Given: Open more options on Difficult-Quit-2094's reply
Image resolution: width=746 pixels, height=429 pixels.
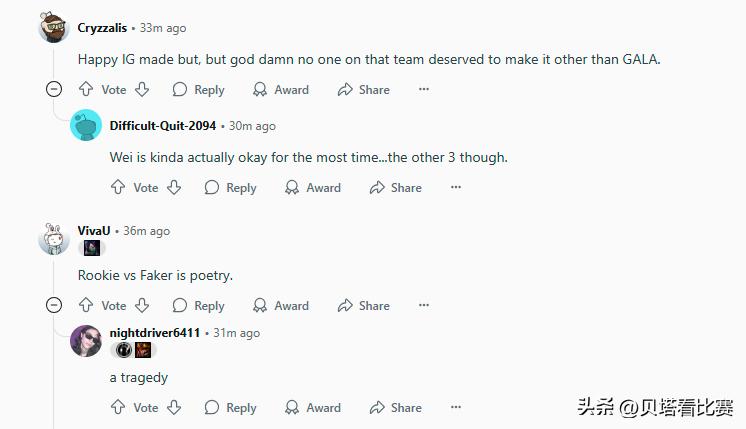Looking at the screenshot, I should 456,187.
